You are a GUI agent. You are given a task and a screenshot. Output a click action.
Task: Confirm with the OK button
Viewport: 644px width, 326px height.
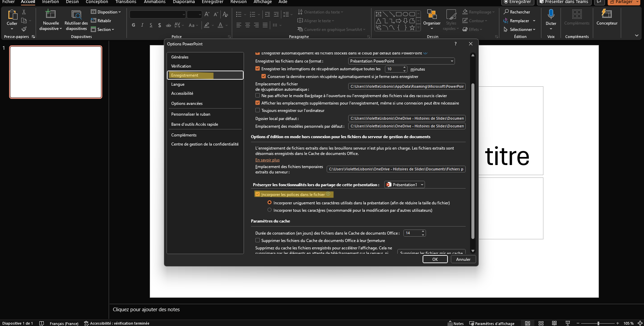tap(435, 259)
